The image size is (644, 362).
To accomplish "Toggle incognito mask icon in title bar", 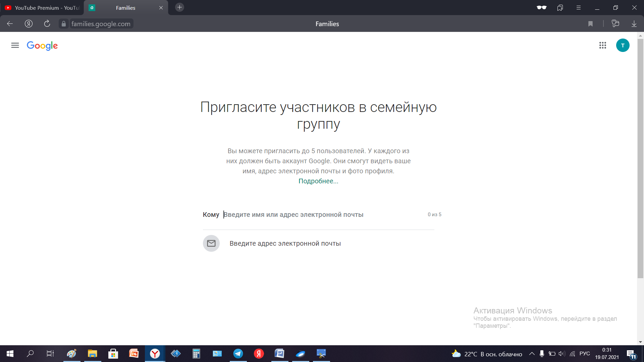I will 541,8.
